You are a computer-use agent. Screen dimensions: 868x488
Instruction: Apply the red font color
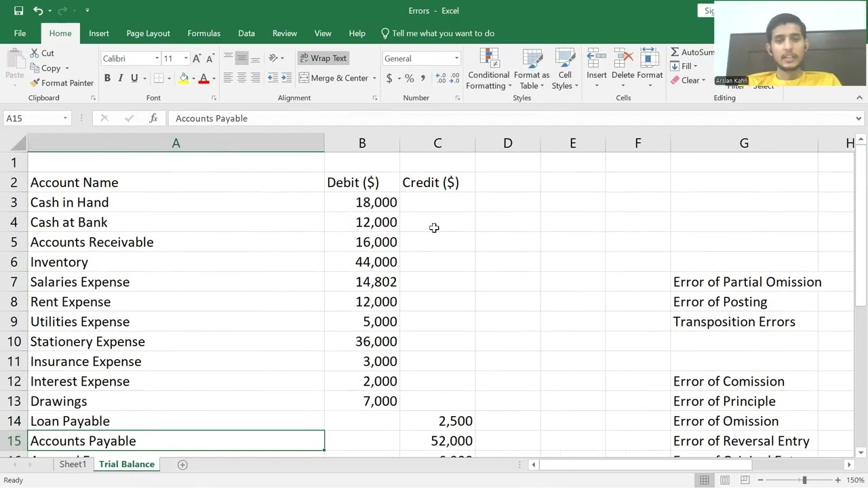(203, 79)
